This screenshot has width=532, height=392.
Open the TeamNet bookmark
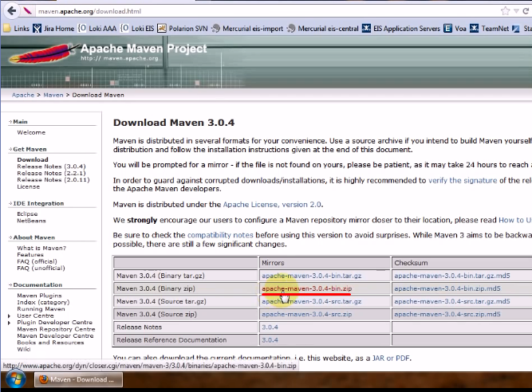tap(489, 29)
